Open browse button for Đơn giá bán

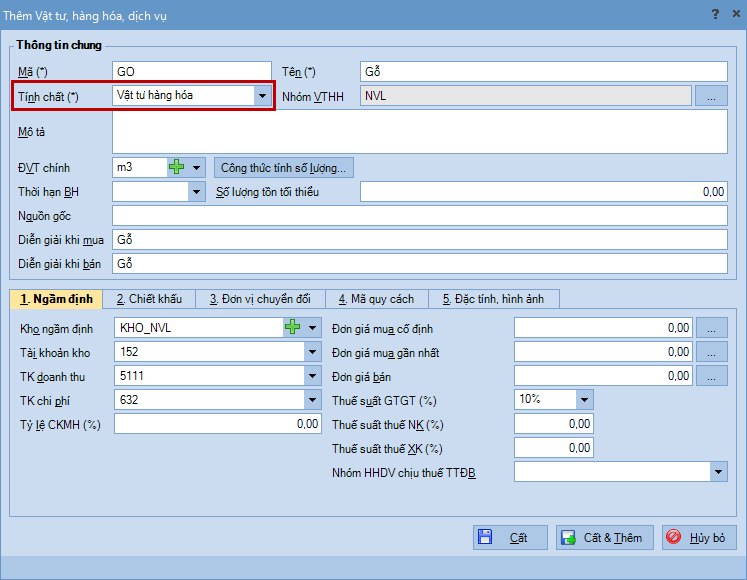711,376
